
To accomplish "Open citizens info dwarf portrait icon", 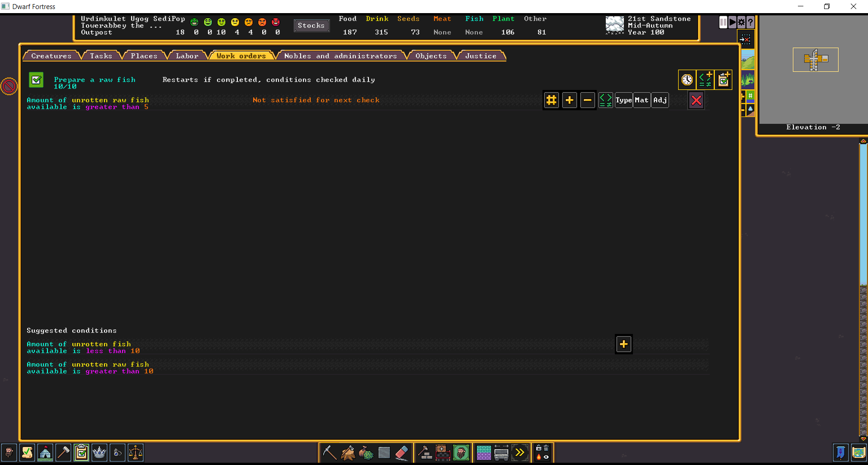I will [9, 452].
